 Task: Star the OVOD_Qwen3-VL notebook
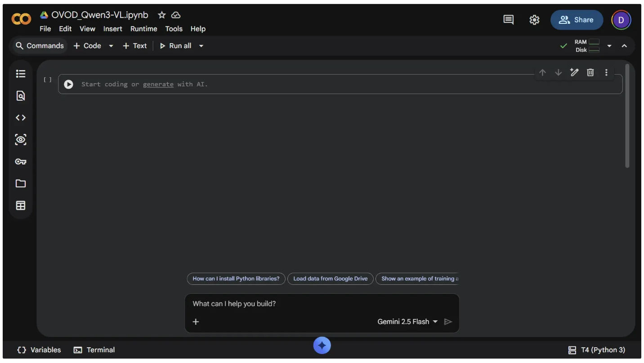click(x=162, y=15)
